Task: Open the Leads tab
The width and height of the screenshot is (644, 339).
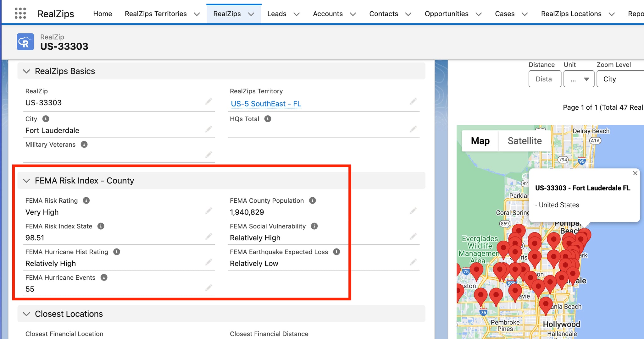Action: coord(277,14)
